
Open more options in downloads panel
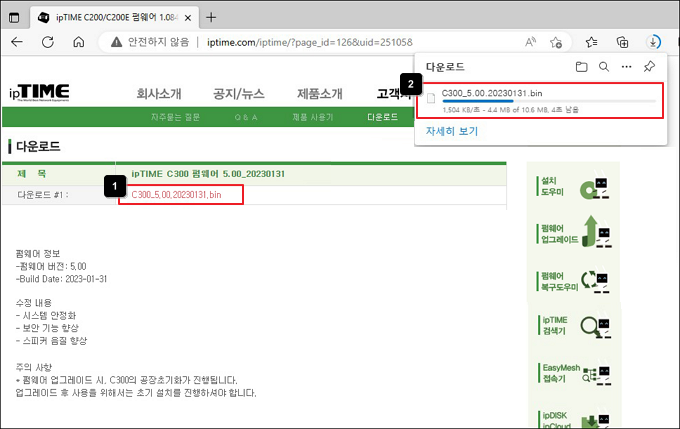tap(626, 67)
